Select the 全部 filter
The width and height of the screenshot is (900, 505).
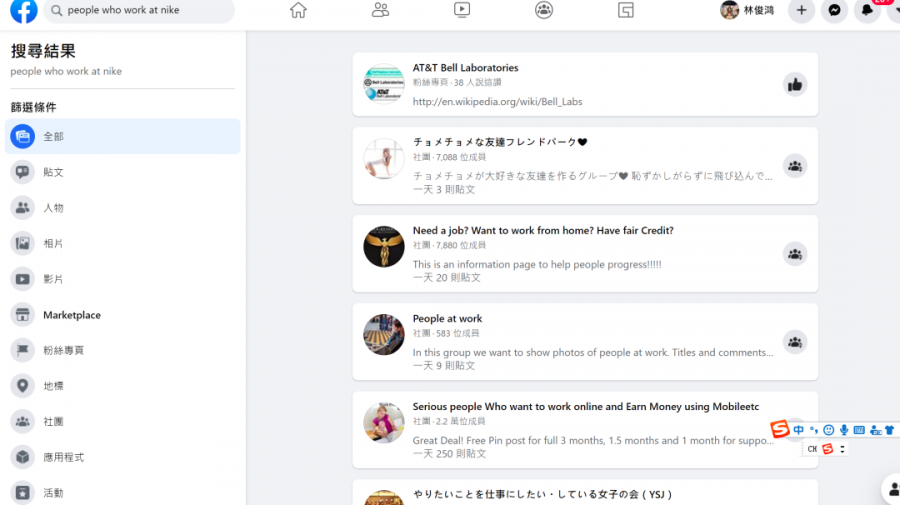(122, 137)
